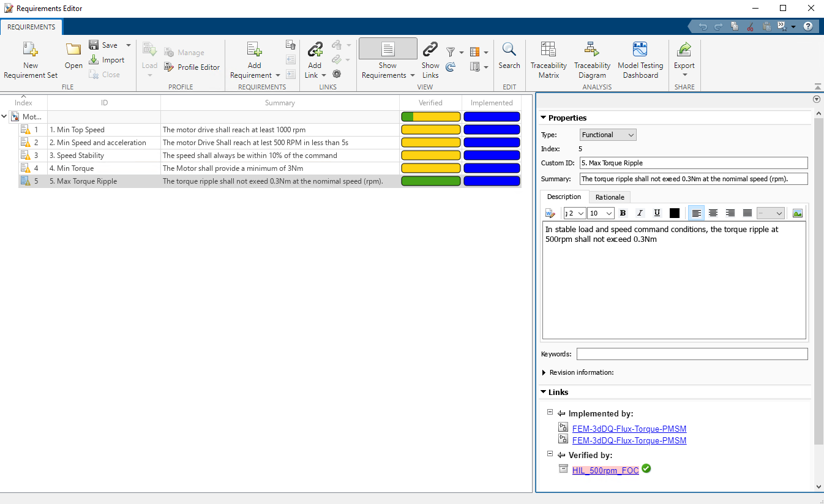824x504 pixels.
Task: Save the requirement set
Action: (104, 45)
